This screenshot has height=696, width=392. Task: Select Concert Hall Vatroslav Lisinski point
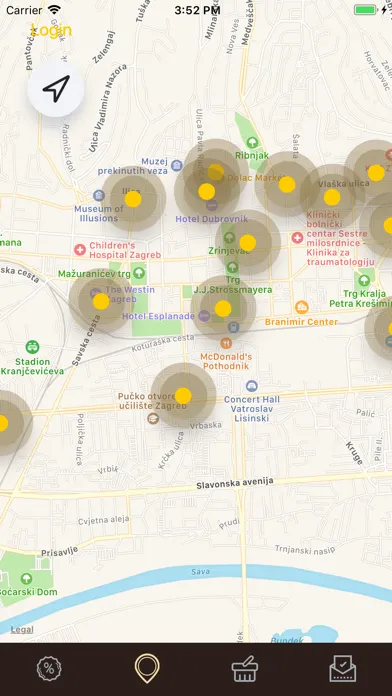252,385
